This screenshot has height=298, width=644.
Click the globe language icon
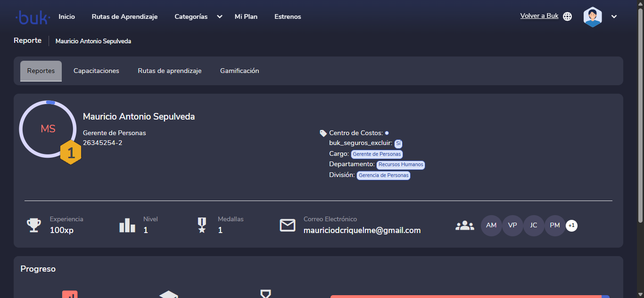[x=568, y=16]
